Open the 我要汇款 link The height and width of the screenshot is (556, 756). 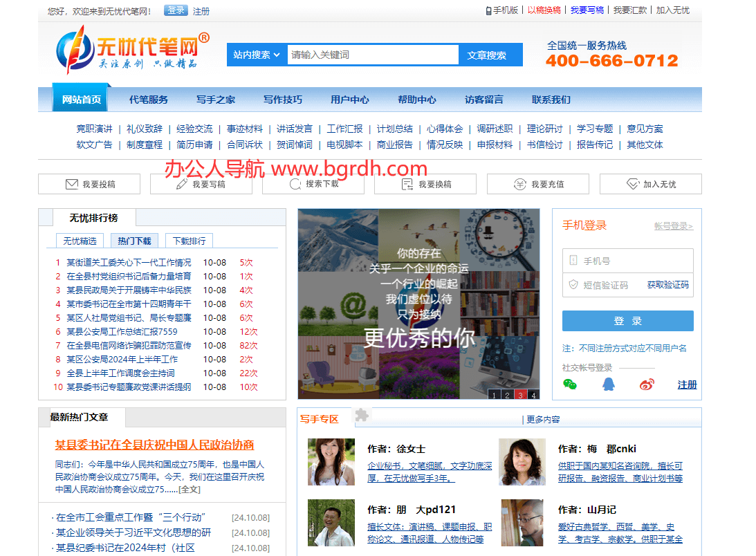(x=629, y=10)
